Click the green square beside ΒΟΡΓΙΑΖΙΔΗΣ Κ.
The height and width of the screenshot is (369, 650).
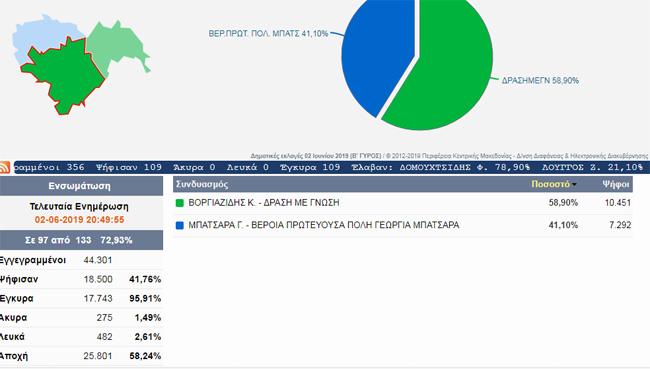(x=179, y=203)
